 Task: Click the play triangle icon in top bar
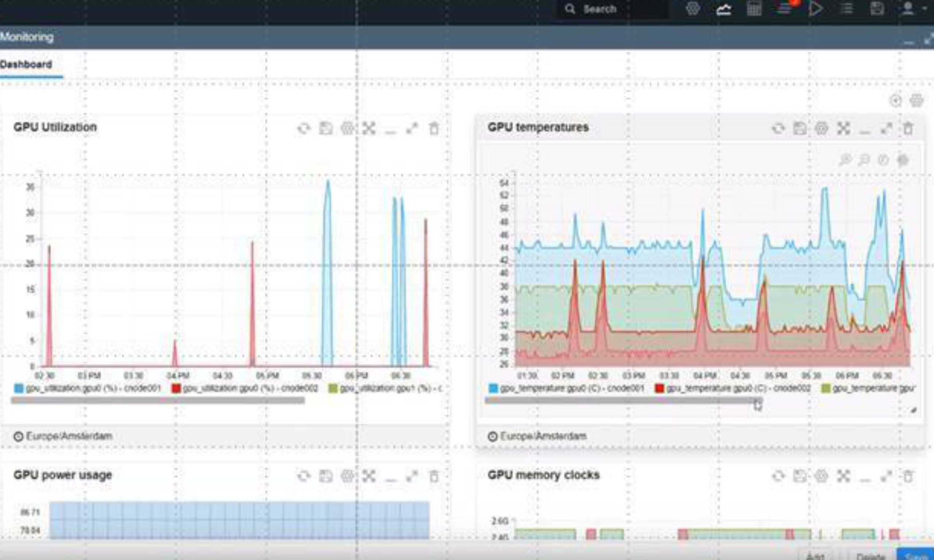coord(815,9)
